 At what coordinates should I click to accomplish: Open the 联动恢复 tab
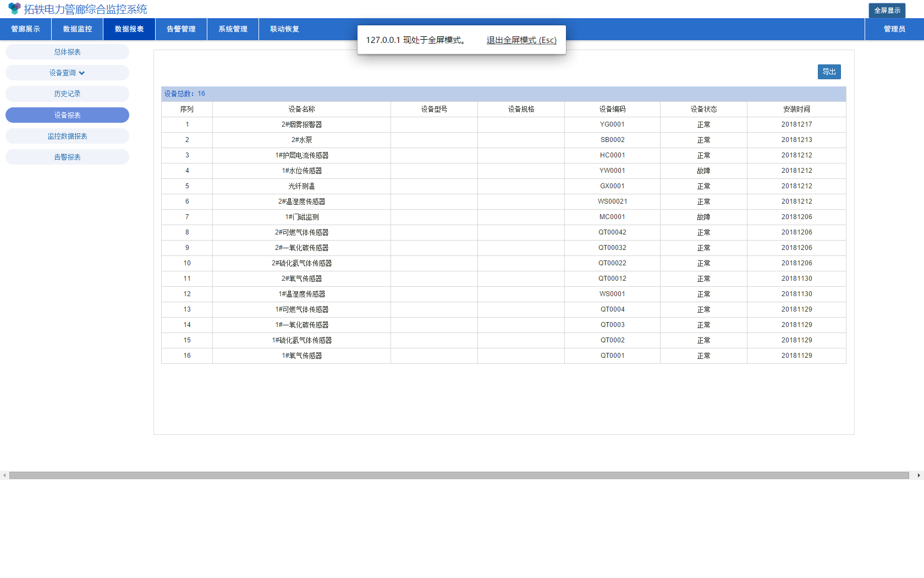pyautogui.click(x=284, y=29)
